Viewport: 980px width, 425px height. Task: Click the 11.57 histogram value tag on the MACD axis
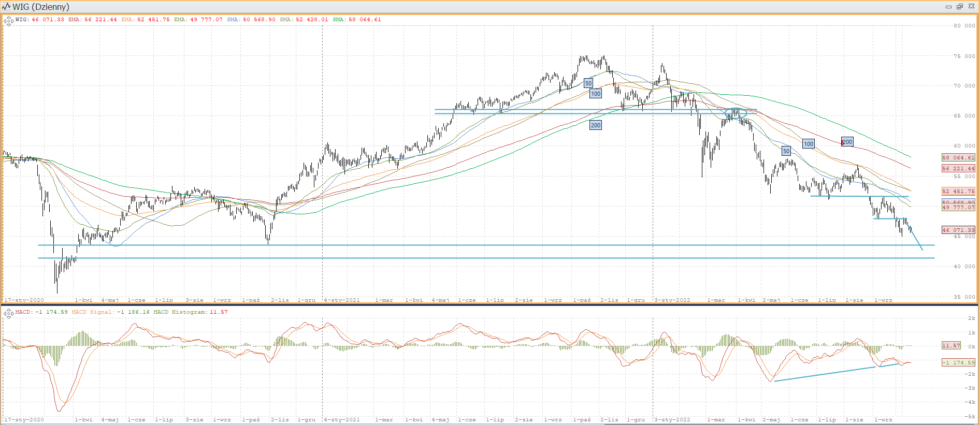coord(951,345)
